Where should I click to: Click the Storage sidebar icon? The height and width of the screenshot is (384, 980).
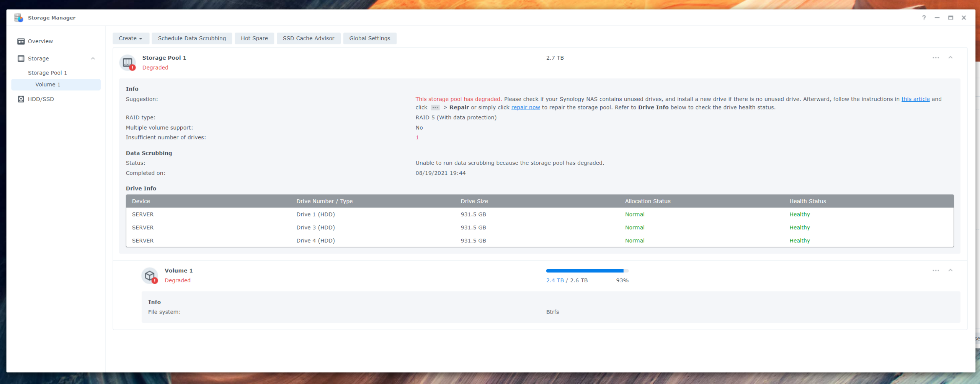coord(21,59)
